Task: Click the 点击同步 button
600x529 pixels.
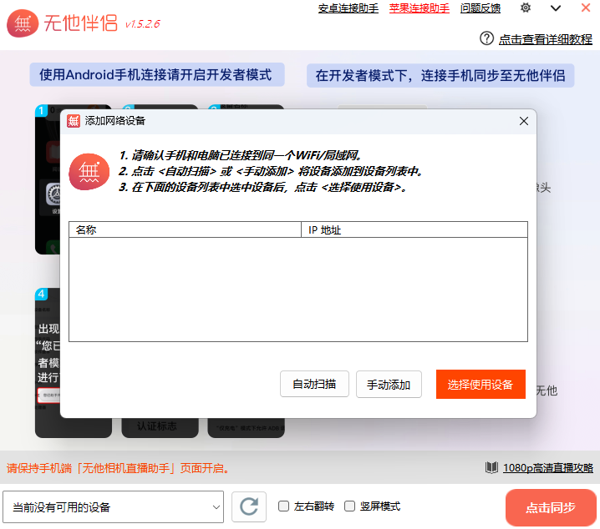Action: [551, 507]
